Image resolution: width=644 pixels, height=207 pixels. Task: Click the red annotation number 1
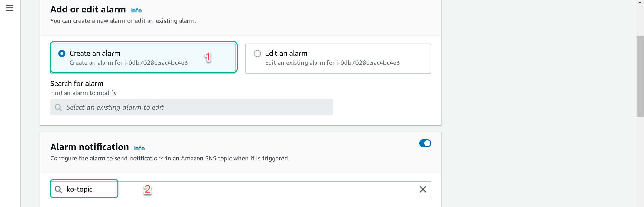tap(208, 57)
